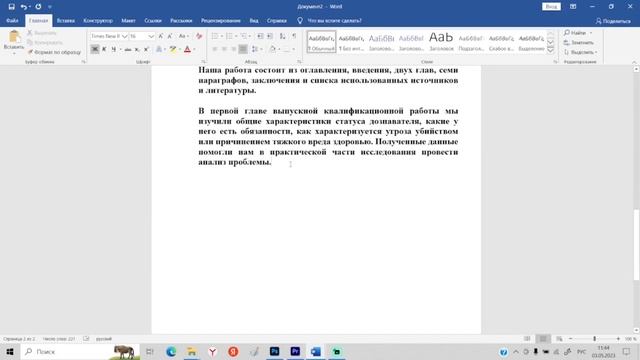640x360 pixels.
Task: Open the font size dropdown
Action: pyautogui.click(x=151, y=36)
